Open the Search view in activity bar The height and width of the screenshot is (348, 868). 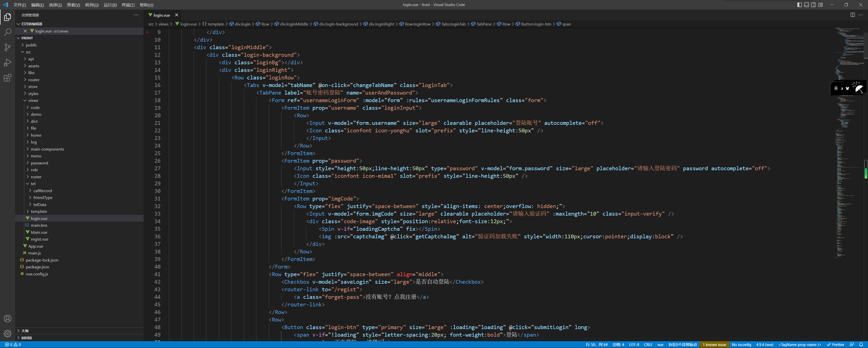7,32
